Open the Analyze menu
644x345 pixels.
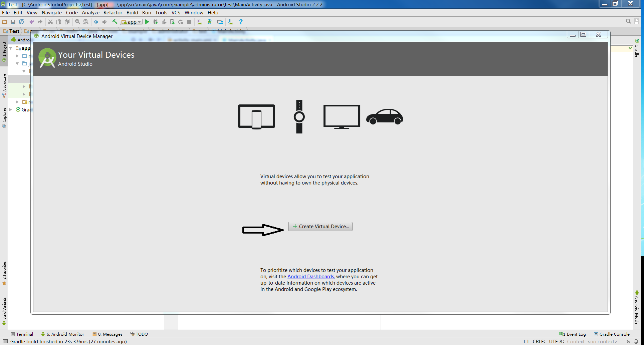tap(91, 13)
